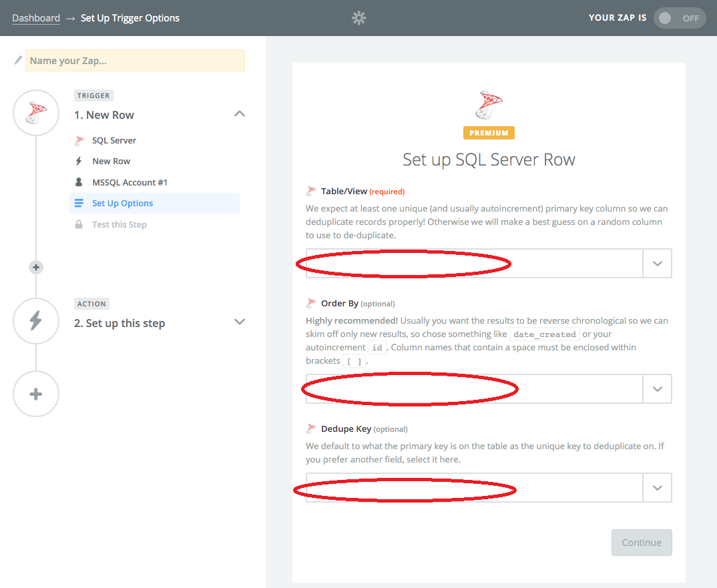
Task: Click the lock icon next to Test this Step
Action: tap(79, 224)
